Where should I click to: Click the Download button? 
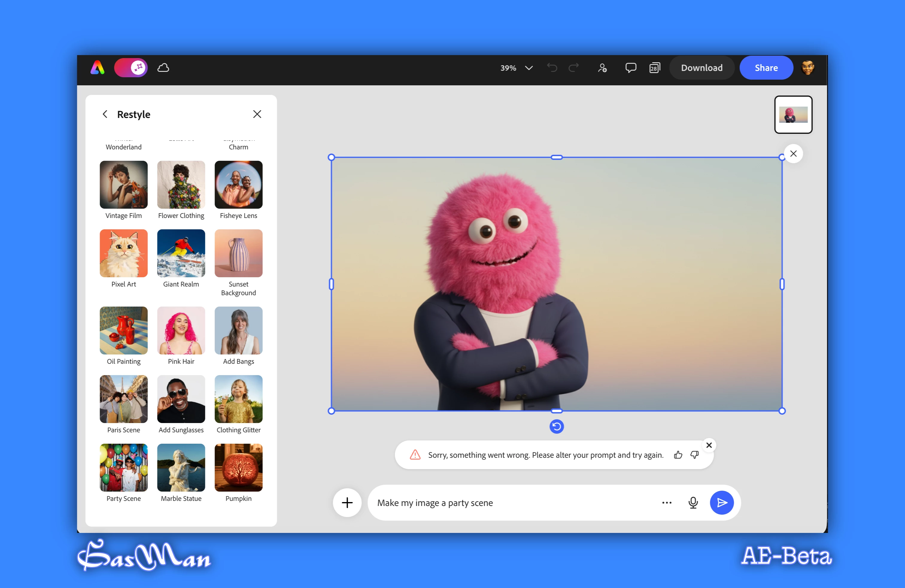pos(701,68)
